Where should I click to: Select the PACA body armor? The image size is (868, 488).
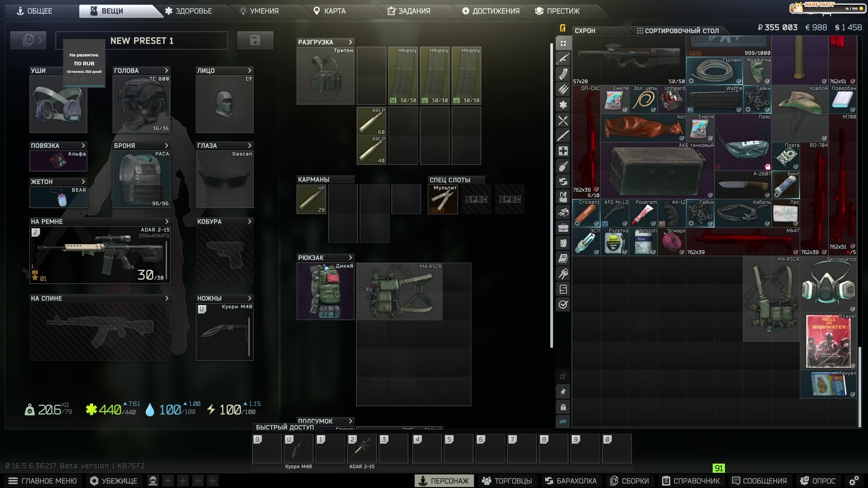tap(141, 179)
